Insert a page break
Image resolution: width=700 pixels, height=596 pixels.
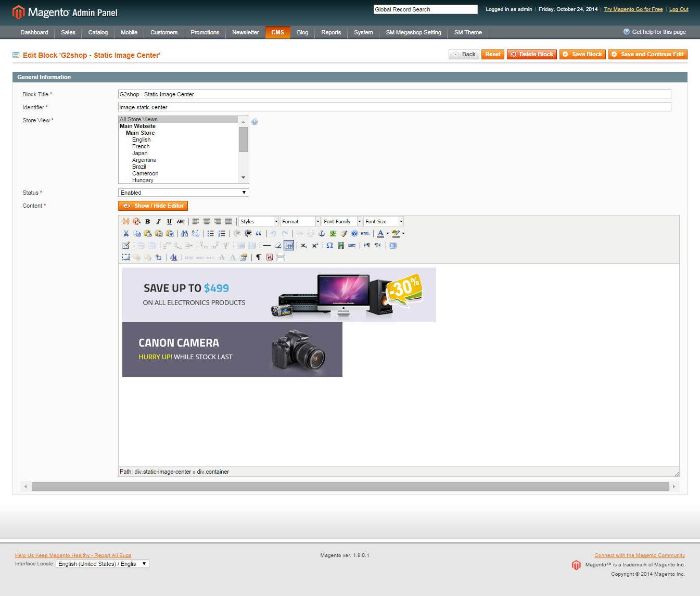281,258
